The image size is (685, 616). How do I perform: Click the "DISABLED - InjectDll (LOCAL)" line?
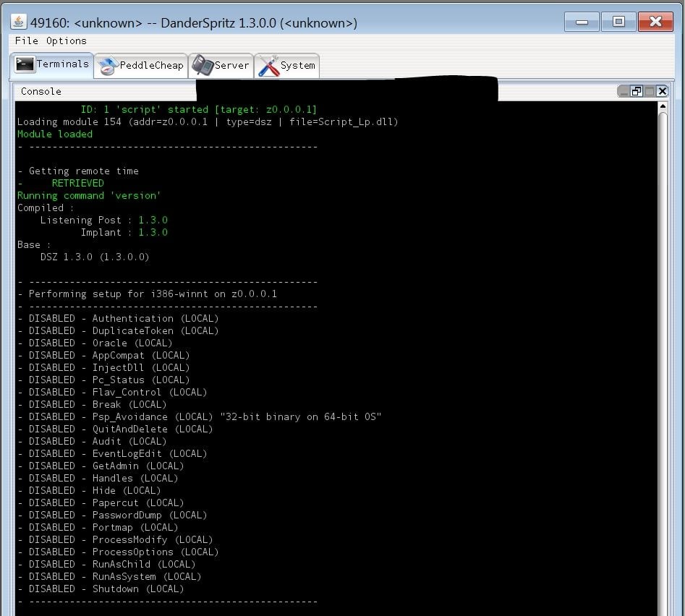click(x=103, y=367)
